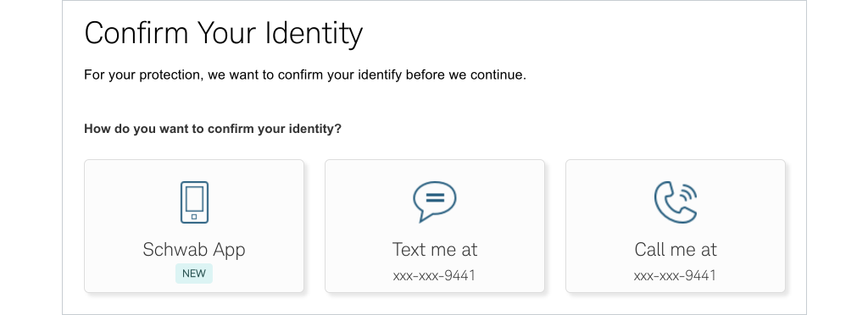
Task: Click the two lines inside the speech bubble
Action: pyautogui.click(x=435, y=197)
